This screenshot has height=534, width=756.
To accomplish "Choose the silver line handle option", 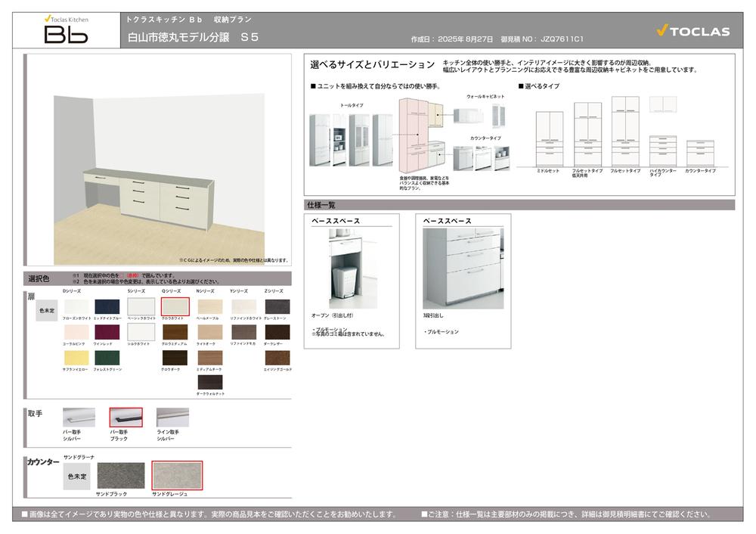I will [x=172, y=417].
